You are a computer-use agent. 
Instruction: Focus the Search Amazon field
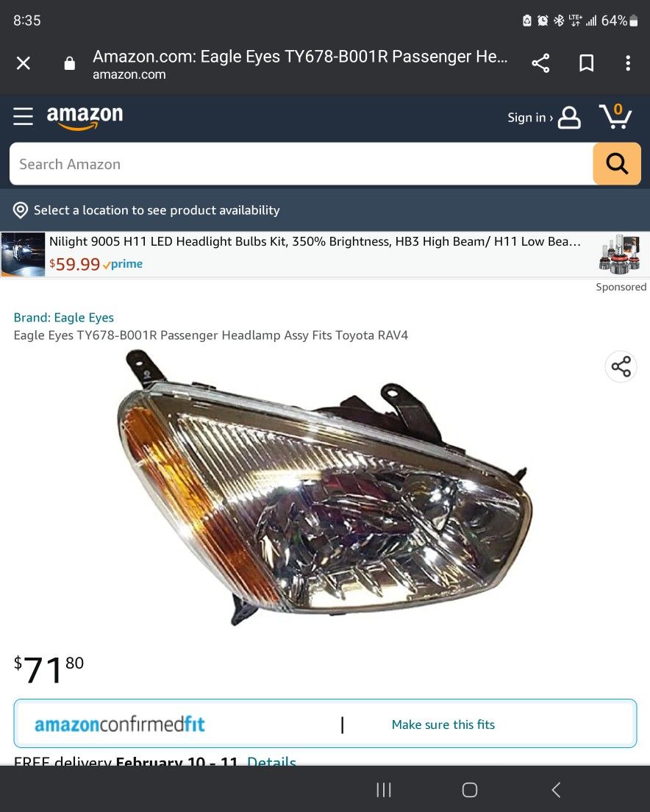(301, 163)
